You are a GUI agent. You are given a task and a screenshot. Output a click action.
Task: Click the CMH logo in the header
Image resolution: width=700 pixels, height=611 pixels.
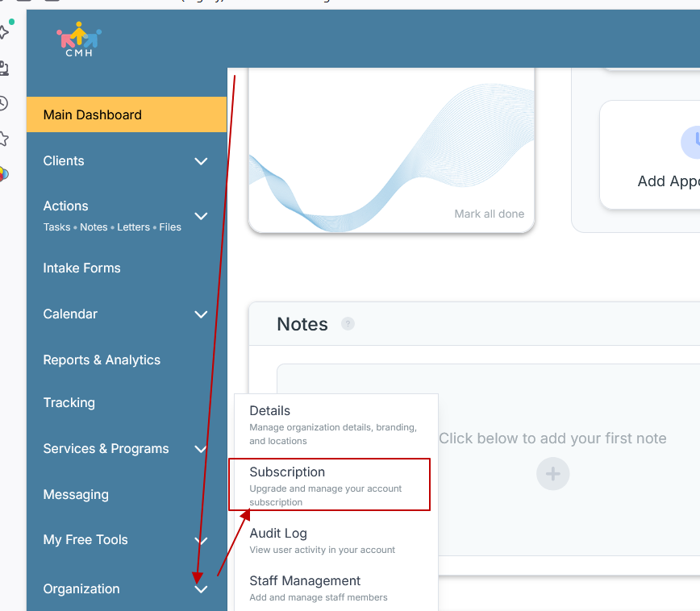(x=79, y=39)
